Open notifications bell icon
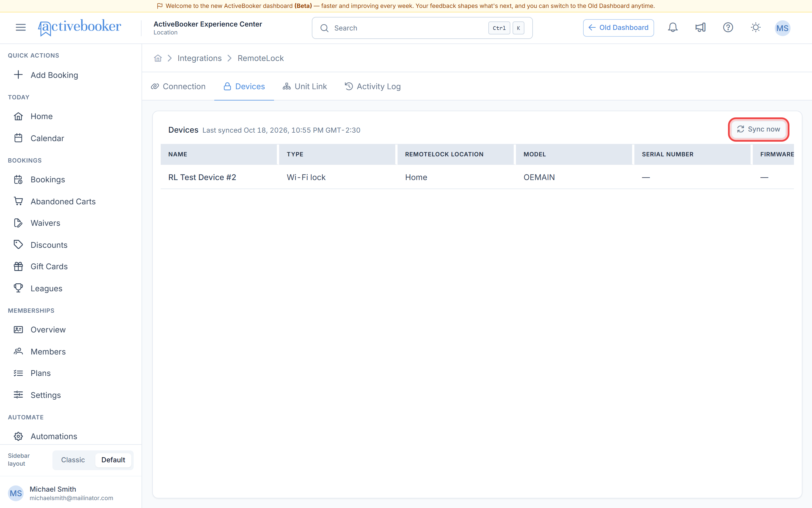Image resolution: width=812 pixels, height=508 pixels. [x=672, y=28]
